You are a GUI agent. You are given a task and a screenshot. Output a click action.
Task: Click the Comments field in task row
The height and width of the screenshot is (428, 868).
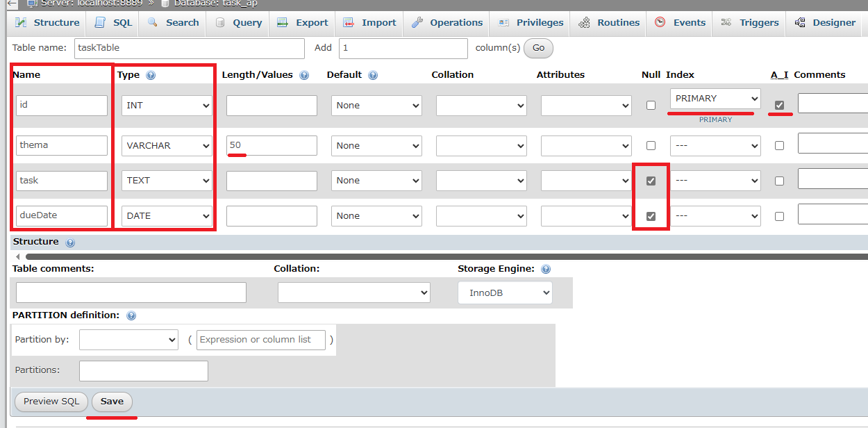click(x=833, y=179)
